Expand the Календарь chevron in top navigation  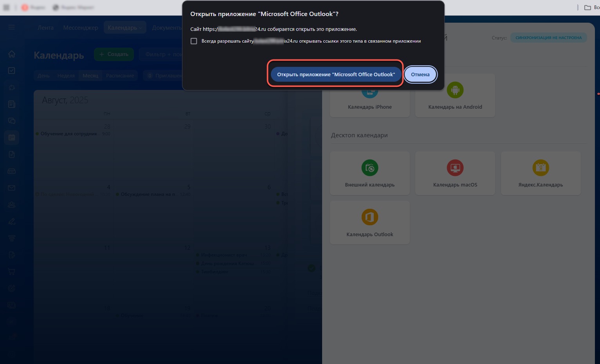pyautogui.click(x=140, y=28)
